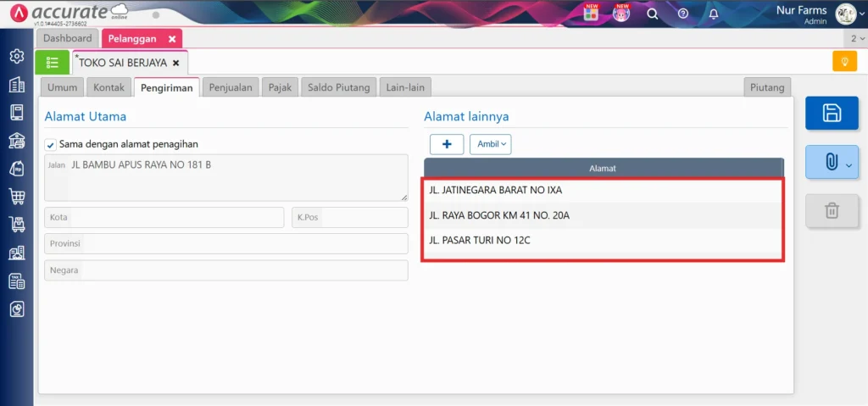Click the Accurate Online logo
Viewport: 868px width, 406px height.
[70, 14]
